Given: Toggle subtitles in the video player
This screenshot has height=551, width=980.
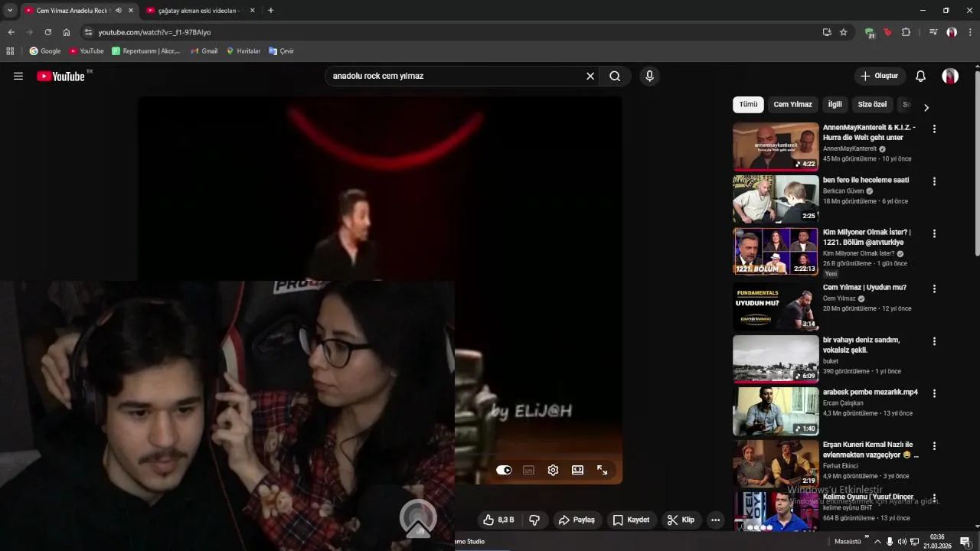Looking at the screenshot, I should [x=528, y=470].
